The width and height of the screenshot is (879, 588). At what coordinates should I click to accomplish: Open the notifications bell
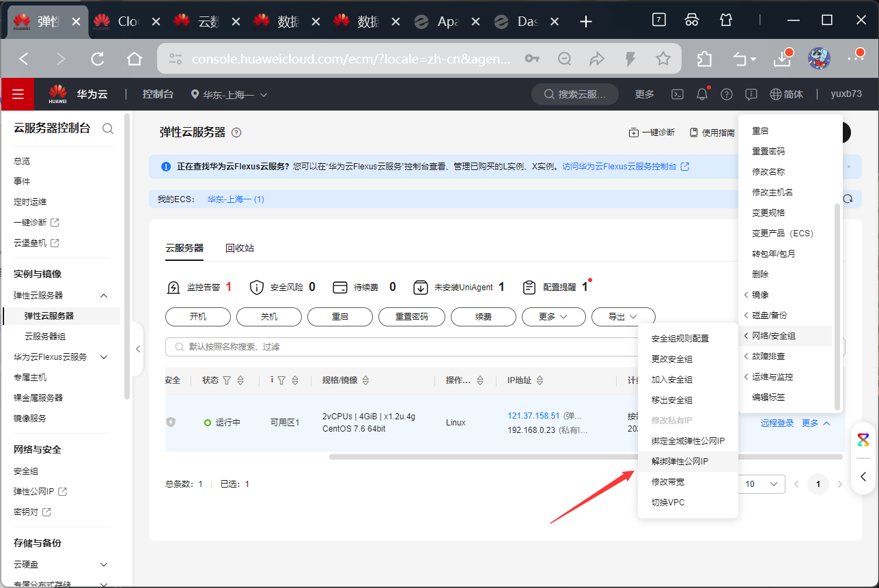click(702, 94)
